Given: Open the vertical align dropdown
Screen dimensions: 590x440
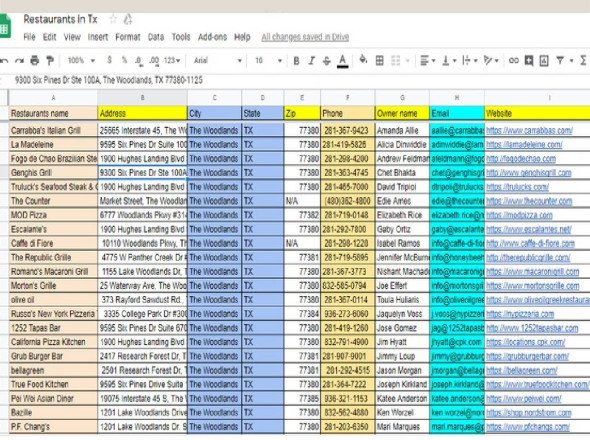Looking at the screenshot, I should coord(449,60).
